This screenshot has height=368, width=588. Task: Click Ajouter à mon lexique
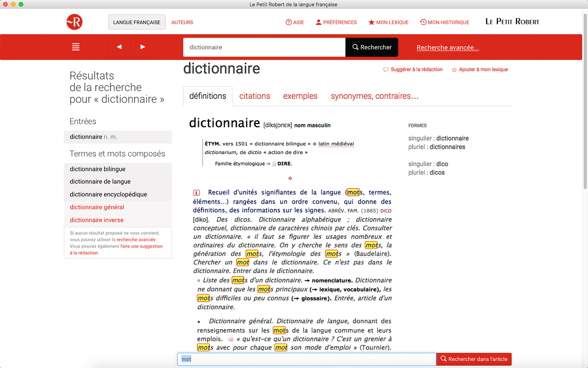(480, 70)
